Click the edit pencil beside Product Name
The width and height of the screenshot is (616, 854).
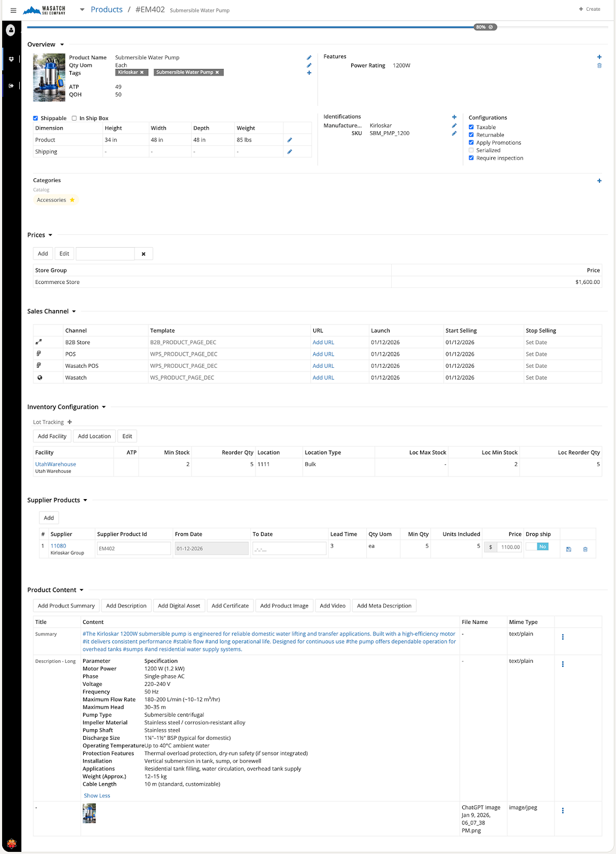point(309,58)
